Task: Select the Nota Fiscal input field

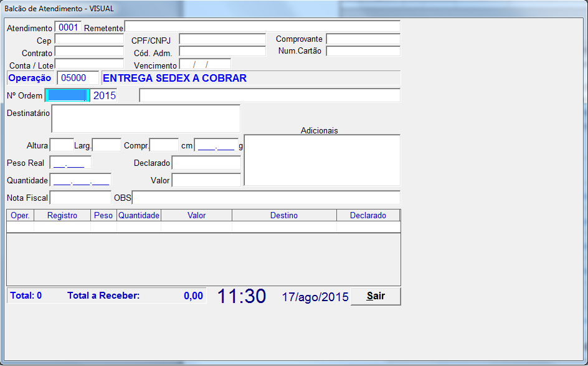Action: 80,198
